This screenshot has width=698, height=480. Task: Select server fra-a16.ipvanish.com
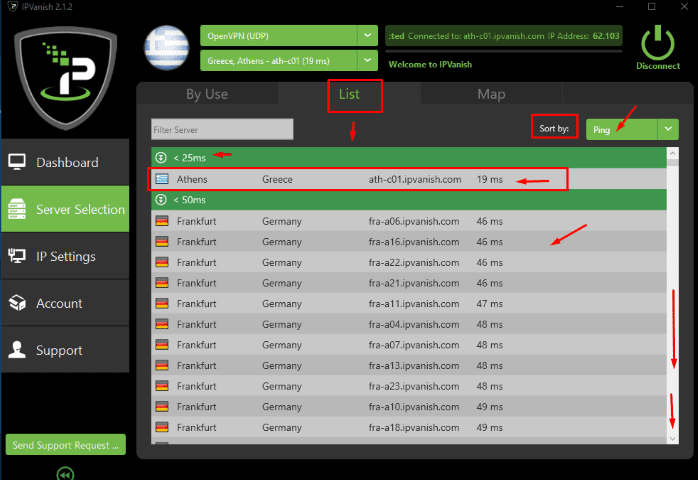(x=409, y=241)
